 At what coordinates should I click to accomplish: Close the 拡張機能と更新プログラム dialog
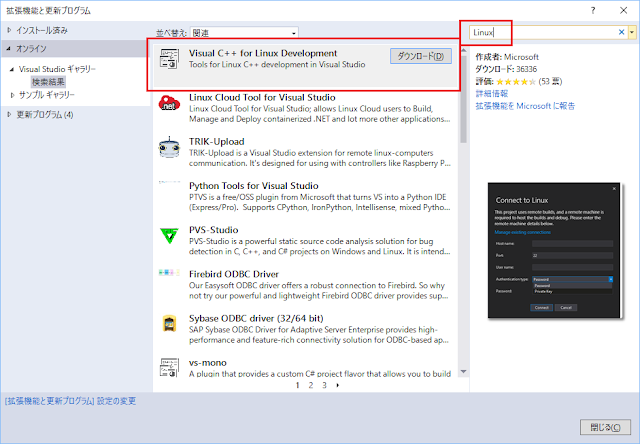click(623, 11)
